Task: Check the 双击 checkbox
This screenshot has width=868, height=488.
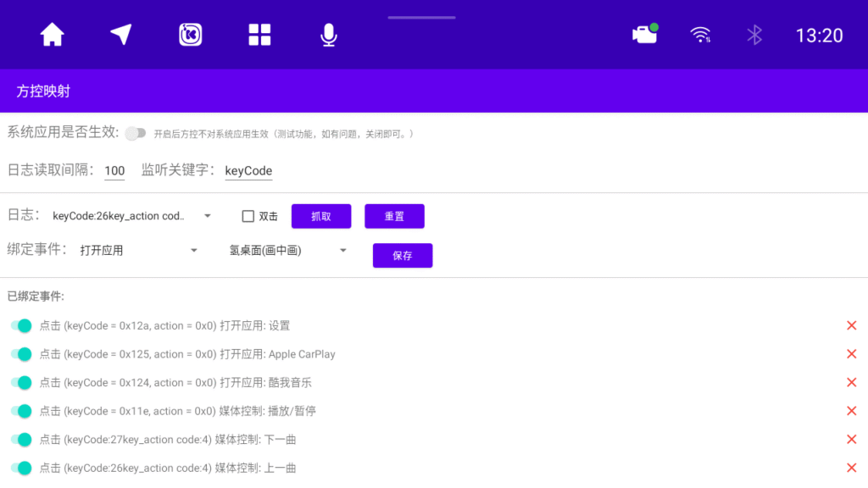Action: (x=248, y=216)
